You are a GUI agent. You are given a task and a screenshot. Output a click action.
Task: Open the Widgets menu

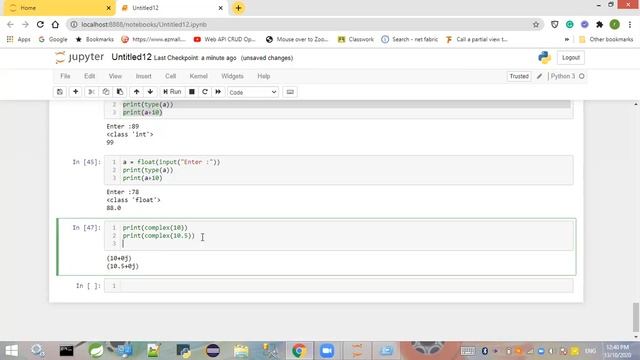(x=232, y=76)
